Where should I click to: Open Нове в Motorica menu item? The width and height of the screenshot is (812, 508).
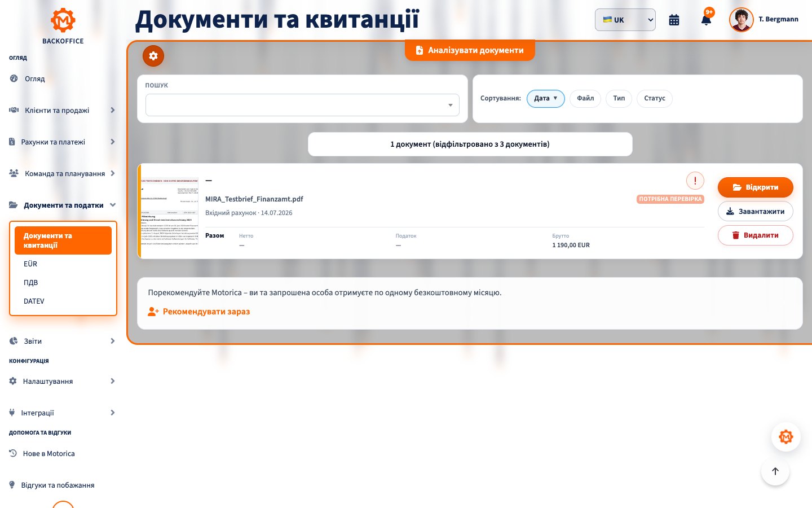[48, 453]
